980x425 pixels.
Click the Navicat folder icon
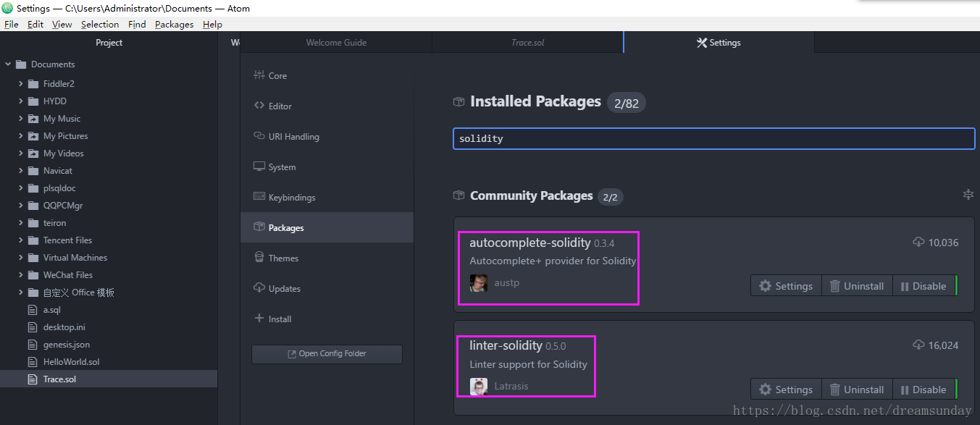[33, 171]
